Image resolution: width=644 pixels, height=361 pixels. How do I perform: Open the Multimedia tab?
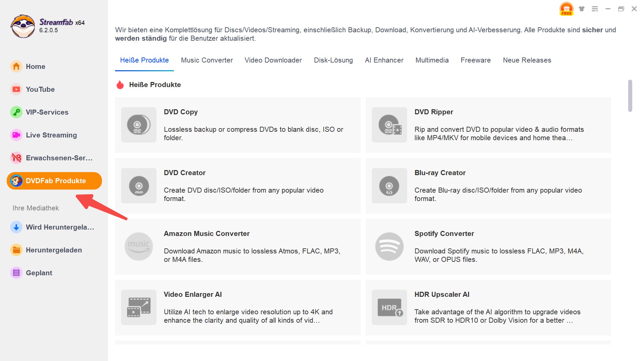(432, 60)
